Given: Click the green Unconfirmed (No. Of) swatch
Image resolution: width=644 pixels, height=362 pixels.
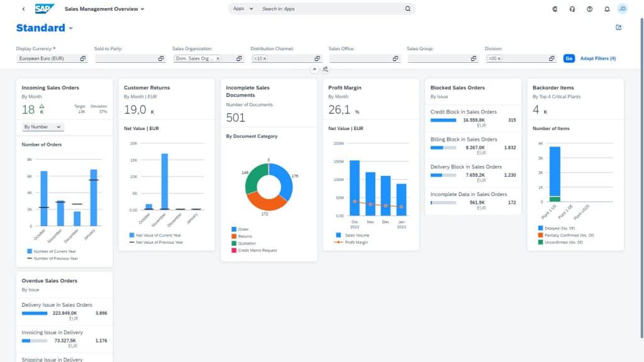Looking at the screenshot, I should (x=540, y=242).
